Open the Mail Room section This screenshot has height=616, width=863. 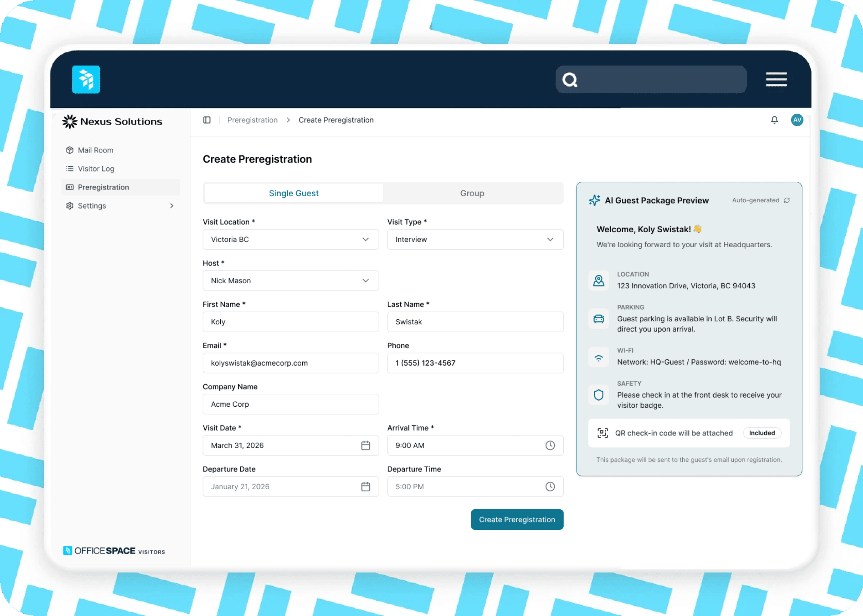click(95, 150)
